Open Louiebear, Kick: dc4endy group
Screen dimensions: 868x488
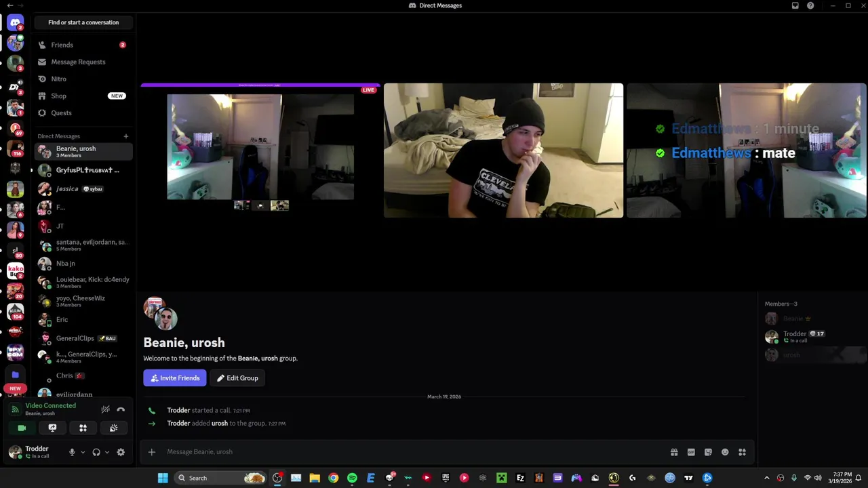point(83,282)
